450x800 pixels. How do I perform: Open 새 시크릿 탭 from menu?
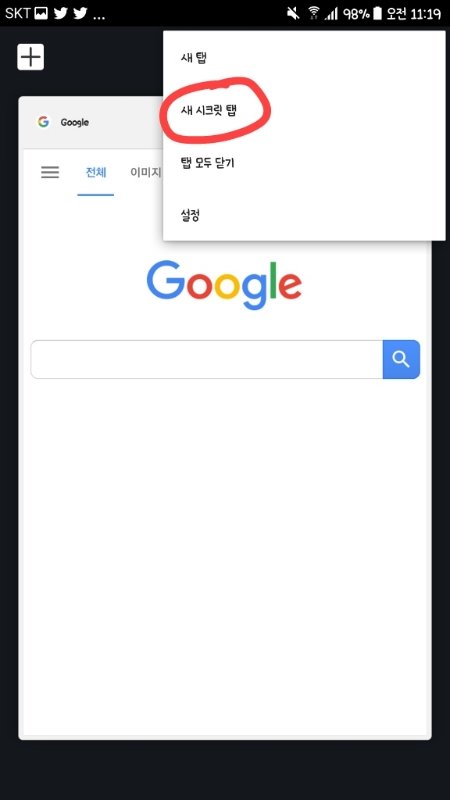click(x=209, y=110)
